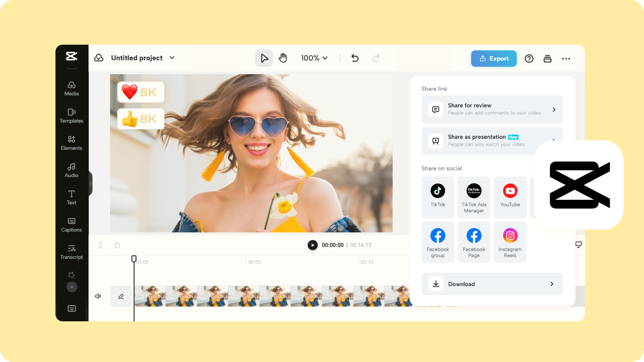Click the Undo icon
This screenshot has width=644, height=362.
coord(355,58)
